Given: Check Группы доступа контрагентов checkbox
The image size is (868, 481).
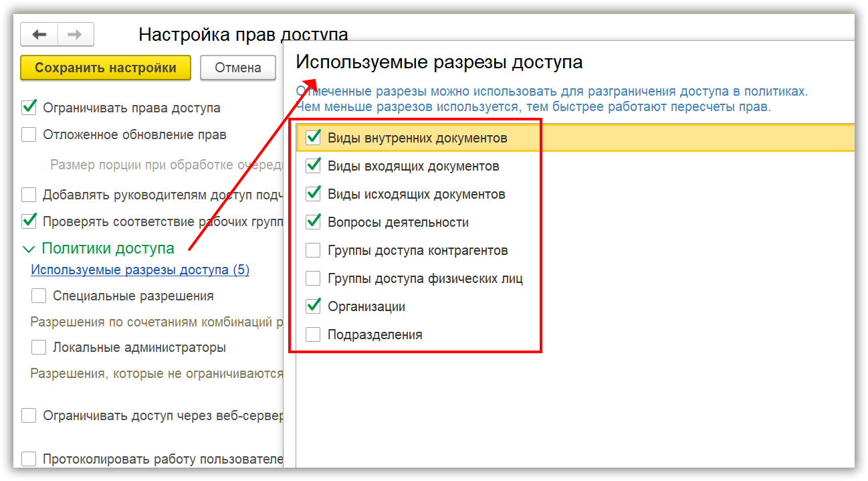Looking at the screenshot, I should 313,250.
